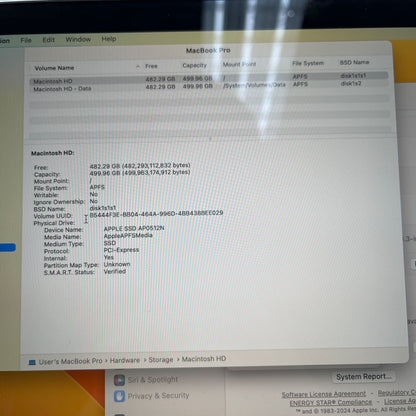Viewport: 416px width, 416px height.
Task: Click the computer icon in path bar
Action: pyautogui.click(x=32, y=362)
